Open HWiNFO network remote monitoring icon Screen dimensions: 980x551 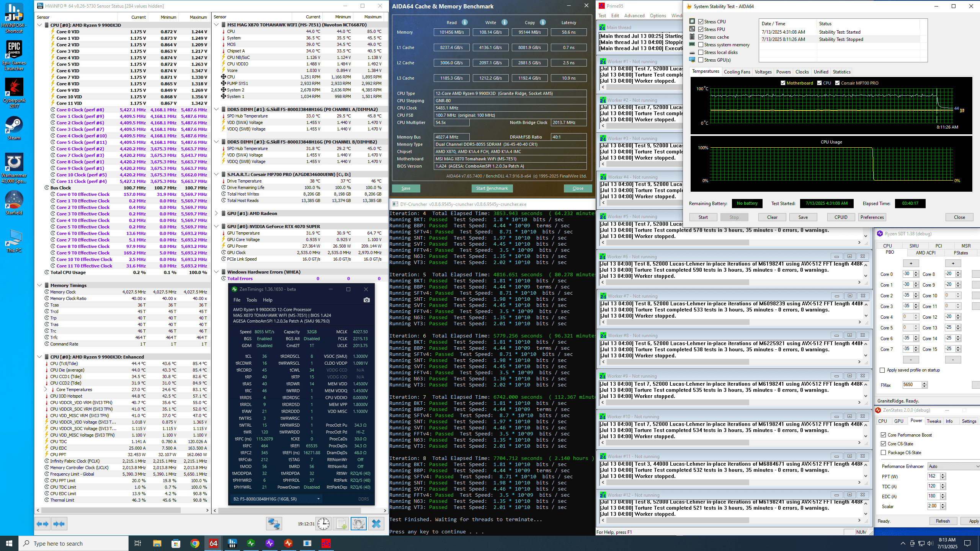pyautogui.click(x=274, y=524)
